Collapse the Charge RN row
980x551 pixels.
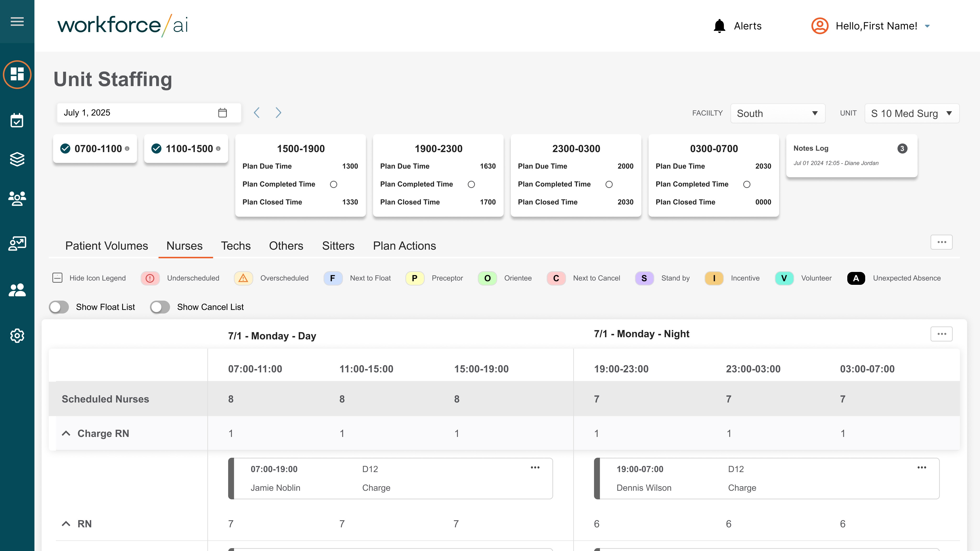[66, 433]
